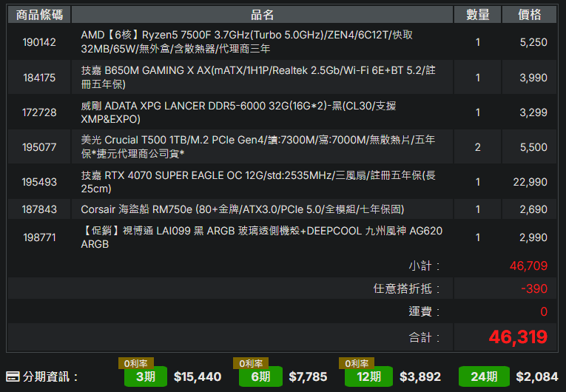Click the 品名 column header
The width and height of the screenshot is (566, 392).
coord(262,15)
